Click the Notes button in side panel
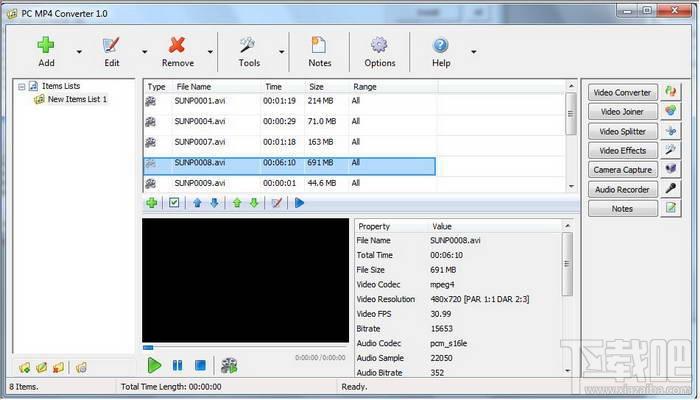This screenshot has width=700, height=400. tap(622, 208)
